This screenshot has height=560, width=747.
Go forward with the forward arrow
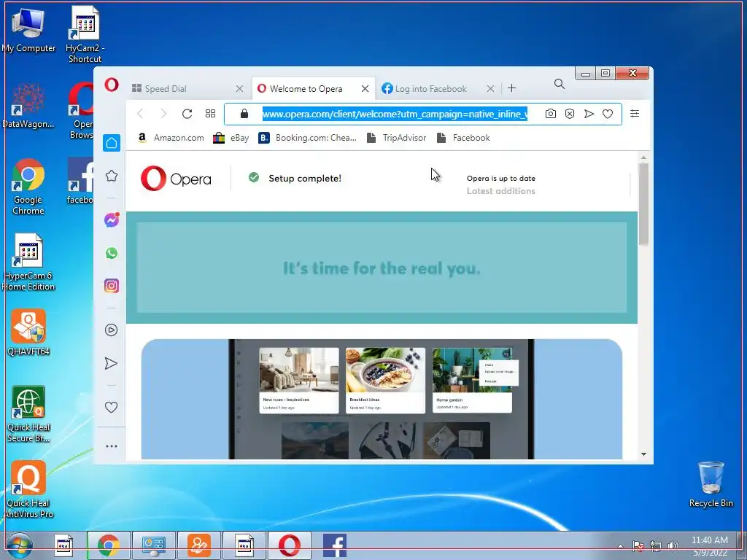pyautogui.click(x=163, y=114)
